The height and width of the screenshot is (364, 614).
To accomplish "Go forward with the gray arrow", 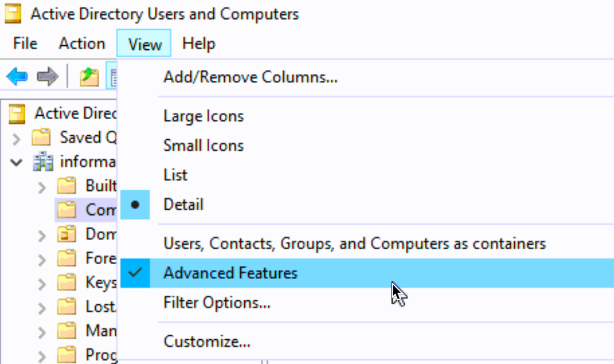I will [x=47, y=76].
